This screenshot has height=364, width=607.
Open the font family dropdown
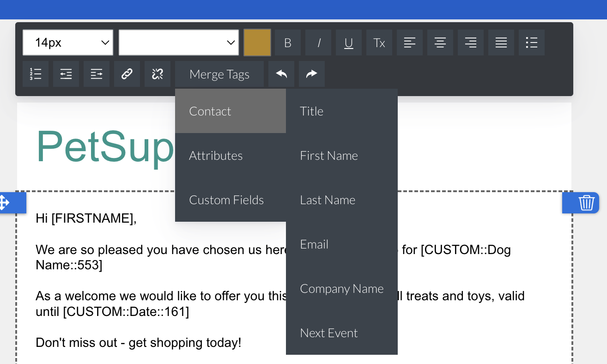(x=178, y=43)
